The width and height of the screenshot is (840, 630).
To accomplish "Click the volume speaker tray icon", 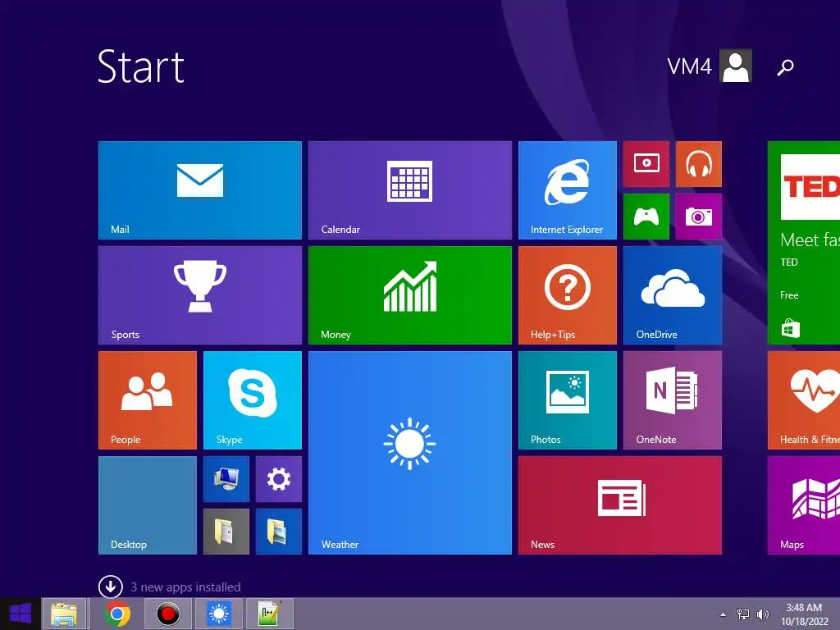I will click(762, 614).
